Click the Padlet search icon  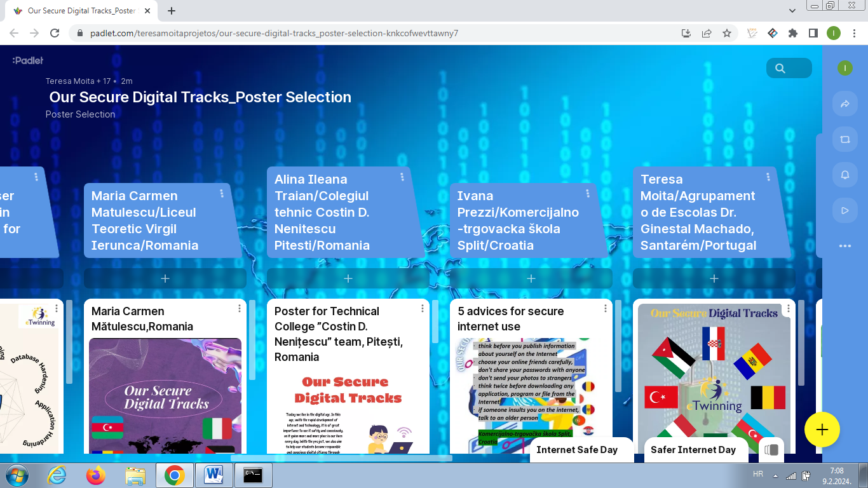[781, 69]
